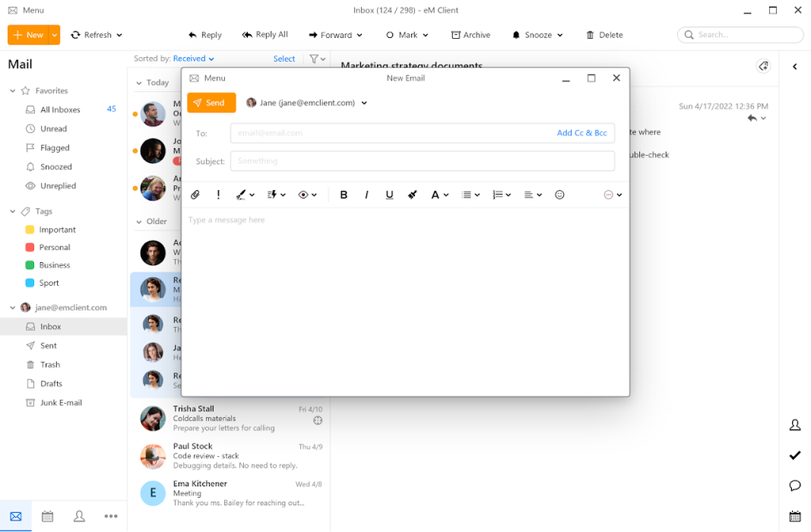Apply underline formatting

pos(389,194)
